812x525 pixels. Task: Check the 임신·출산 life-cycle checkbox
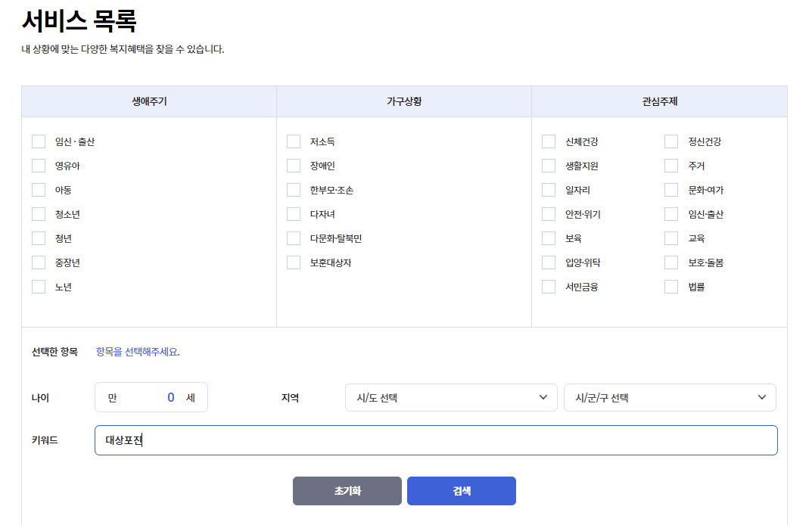click(39, 141)
